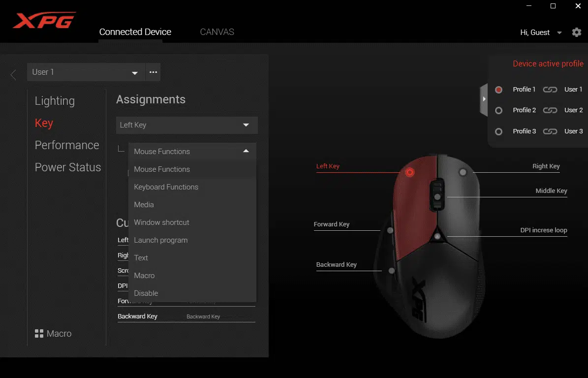Open the three-dots profile options menu
The width and height of the screenshot is (588, 378).
click(153, 72)
